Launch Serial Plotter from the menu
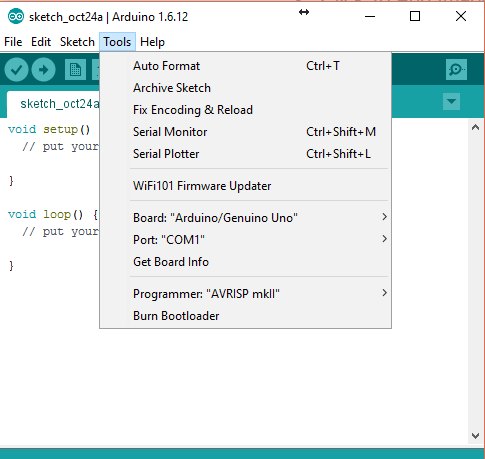Image resolution: width=485 pixels, height=459 pixels. [x=245, y=154]
